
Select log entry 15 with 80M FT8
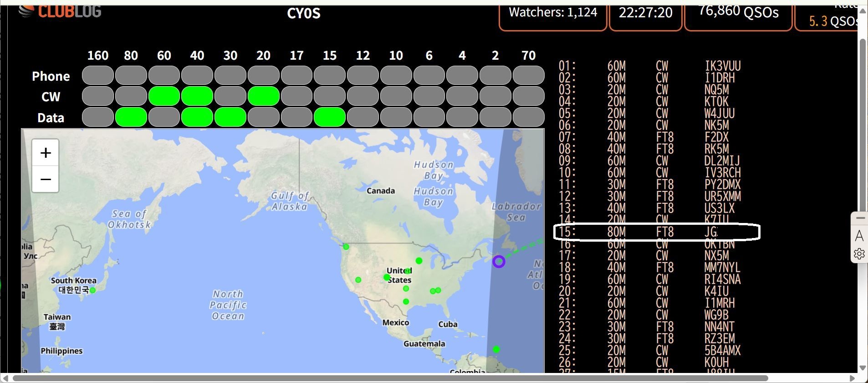[x=656, y=232]
